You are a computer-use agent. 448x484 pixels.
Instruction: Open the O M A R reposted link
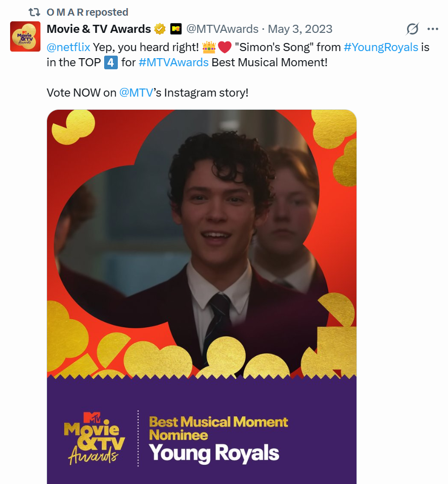[x=87, y=12]
